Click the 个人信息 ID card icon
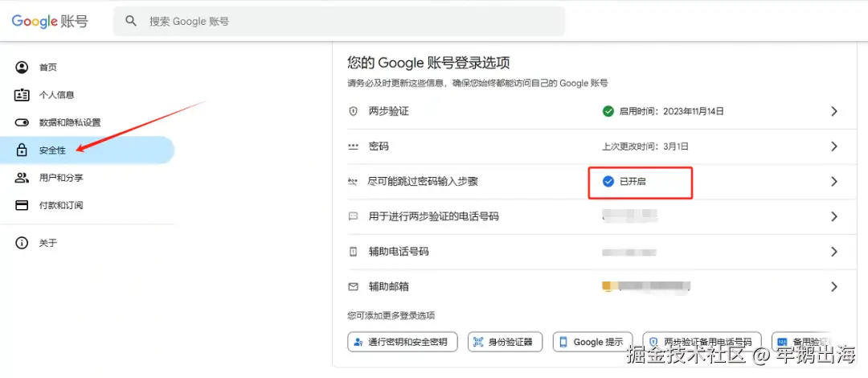 (x=22, y=95)
